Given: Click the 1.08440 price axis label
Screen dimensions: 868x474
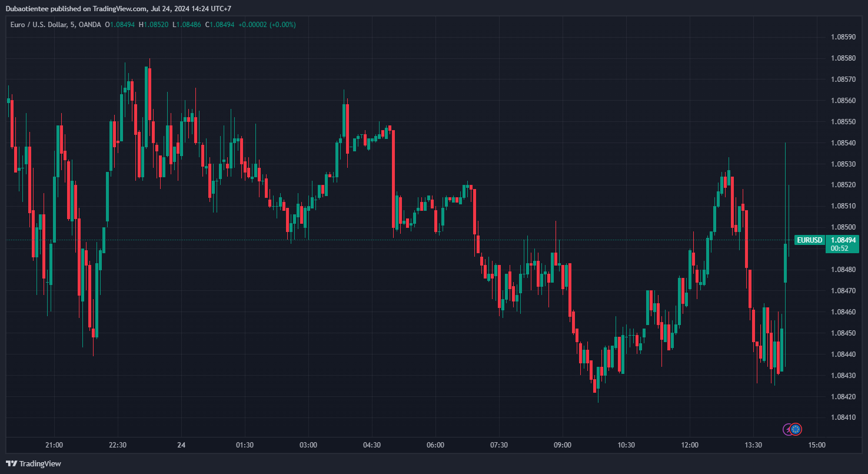Looking at the screenshot, I should click(x=843, y=354).
